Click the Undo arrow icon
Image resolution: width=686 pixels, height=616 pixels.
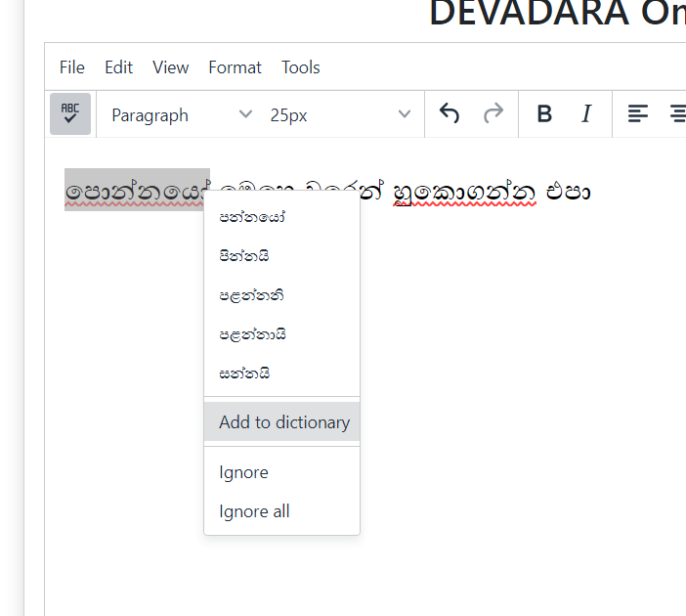449,113
